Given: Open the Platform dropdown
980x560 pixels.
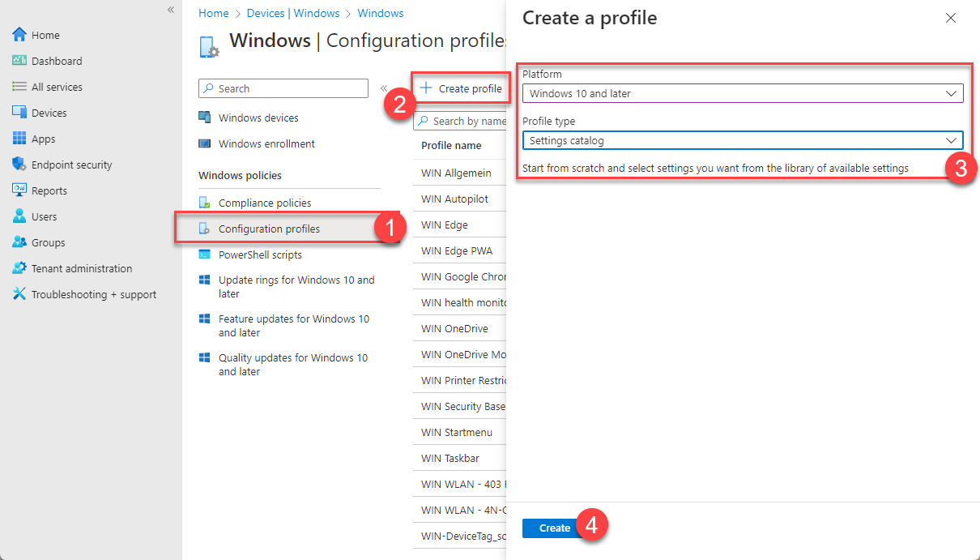Looking at the screenshot, I should coord(743,93).
